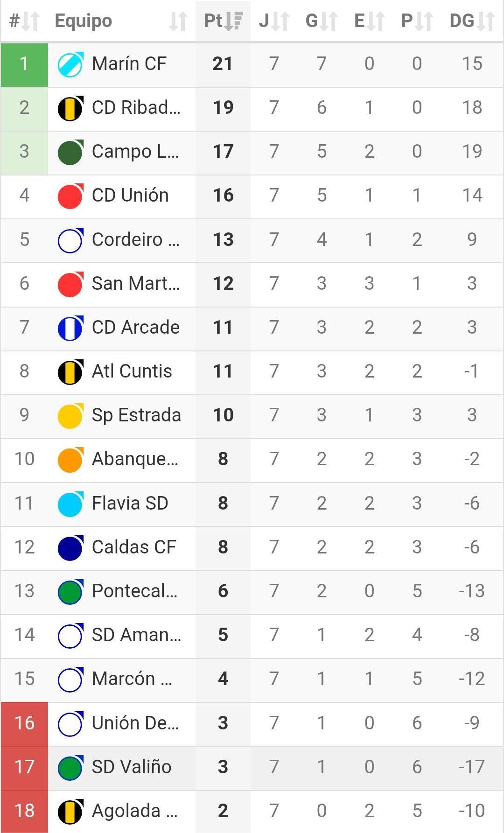This screenshot has height=833, width=504.
Task: Sort table by E draws column
Action: pos(369,21)
